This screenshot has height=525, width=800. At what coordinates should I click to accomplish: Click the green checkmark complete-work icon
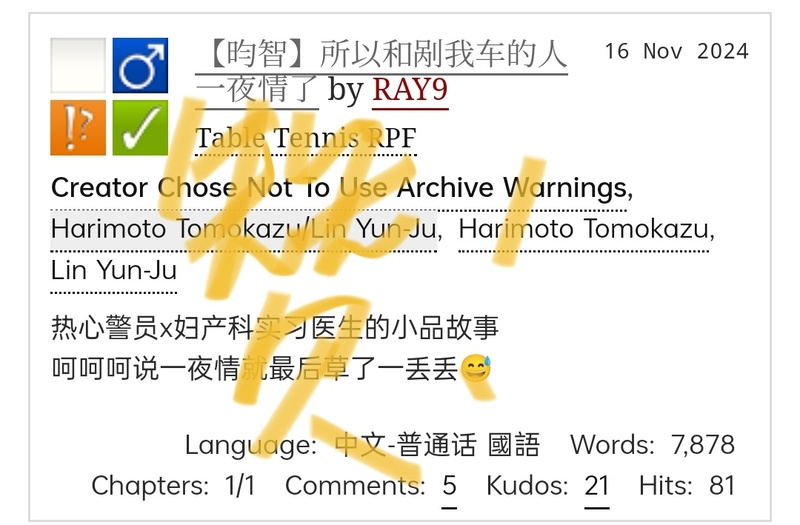[140, 128]
